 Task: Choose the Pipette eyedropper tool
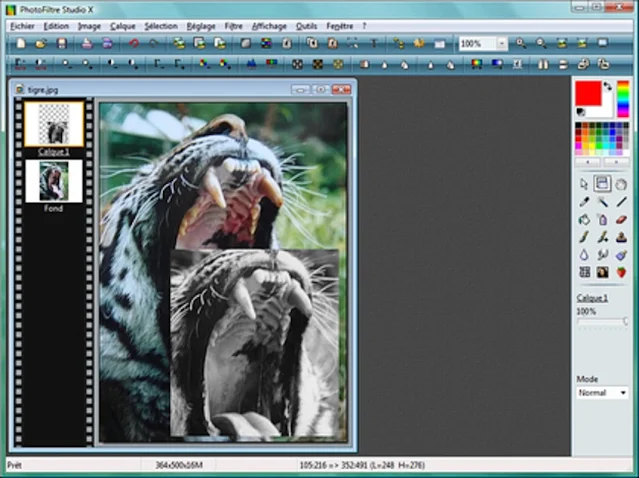pos(584,202)
